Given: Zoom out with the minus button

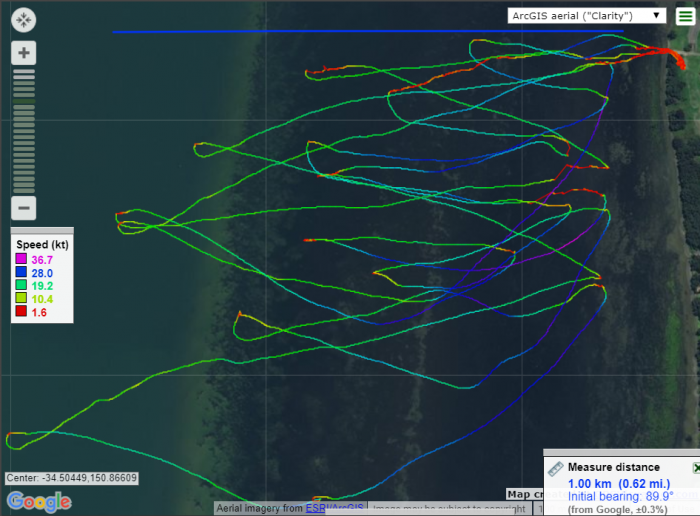Looking at the screenshot, I should tap(25, 208).
